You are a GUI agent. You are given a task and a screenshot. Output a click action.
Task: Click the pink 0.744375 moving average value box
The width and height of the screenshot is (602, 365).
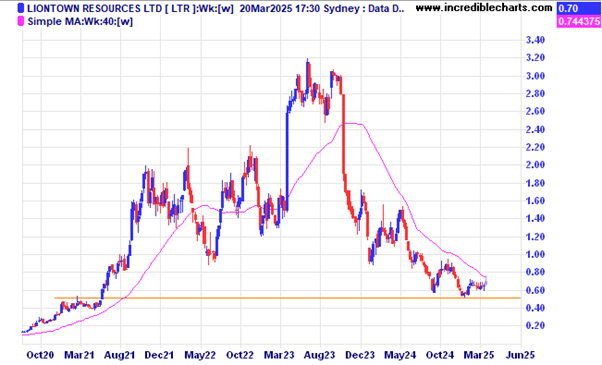[x=579, y=21]
